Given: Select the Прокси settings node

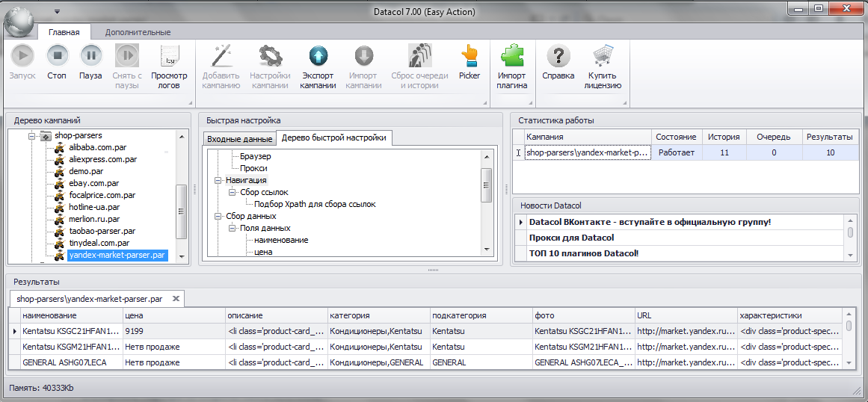Looking at the screenshot, I should click(253, 168).
